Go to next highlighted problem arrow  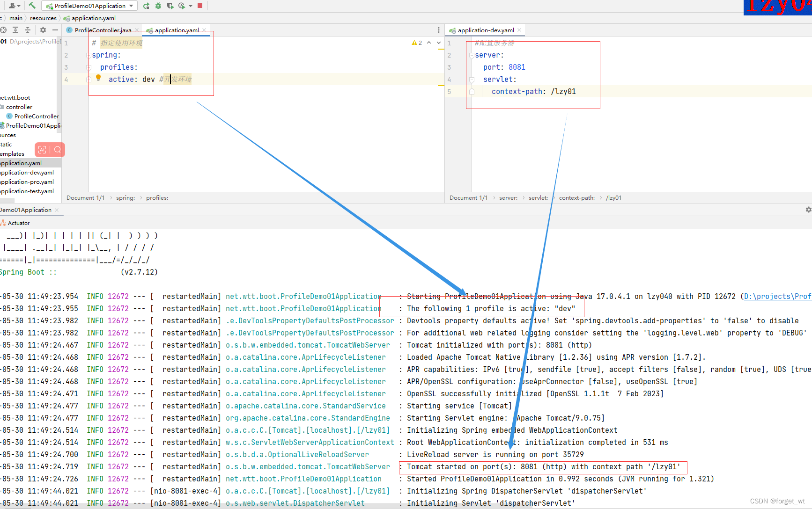point(439,43)
